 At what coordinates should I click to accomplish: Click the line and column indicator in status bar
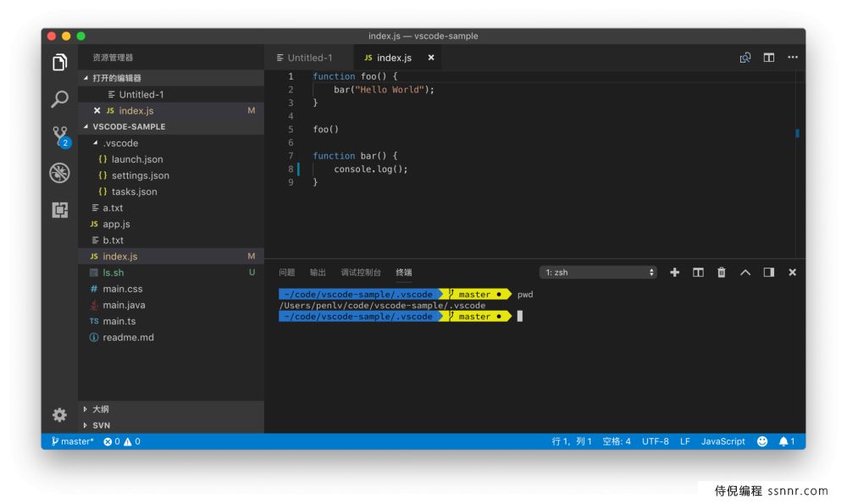[x=572, y=441]
